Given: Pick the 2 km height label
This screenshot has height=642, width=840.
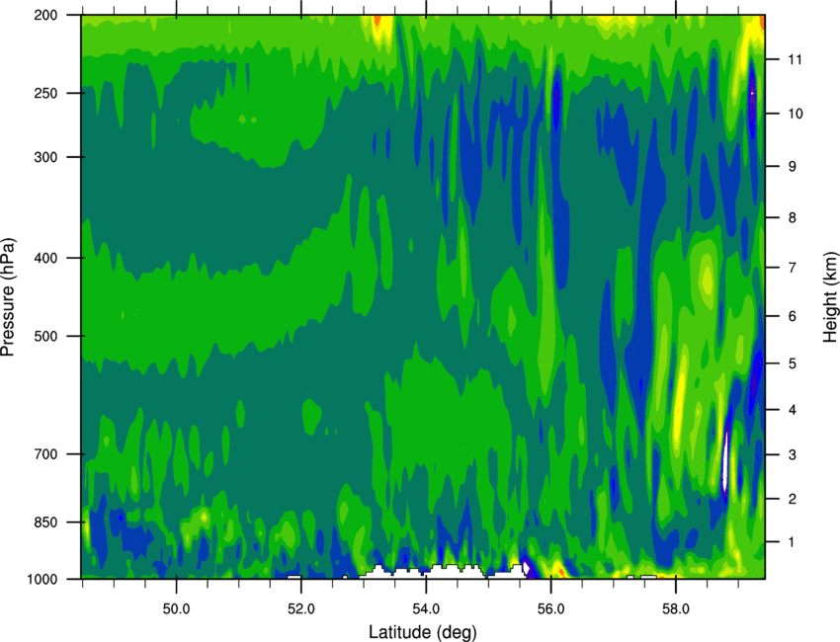Looking at the screenshot, I should (x=793, y=499).
